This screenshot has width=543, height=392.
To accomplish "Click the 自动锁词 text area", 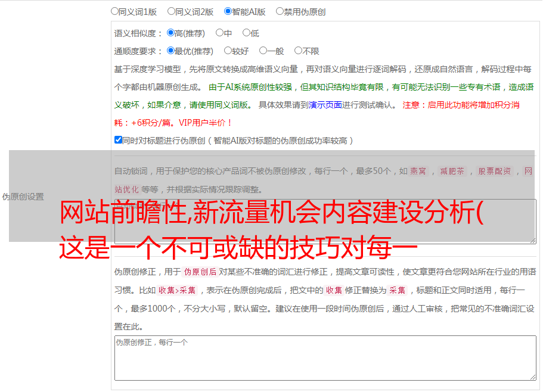I will click(325, 222).
